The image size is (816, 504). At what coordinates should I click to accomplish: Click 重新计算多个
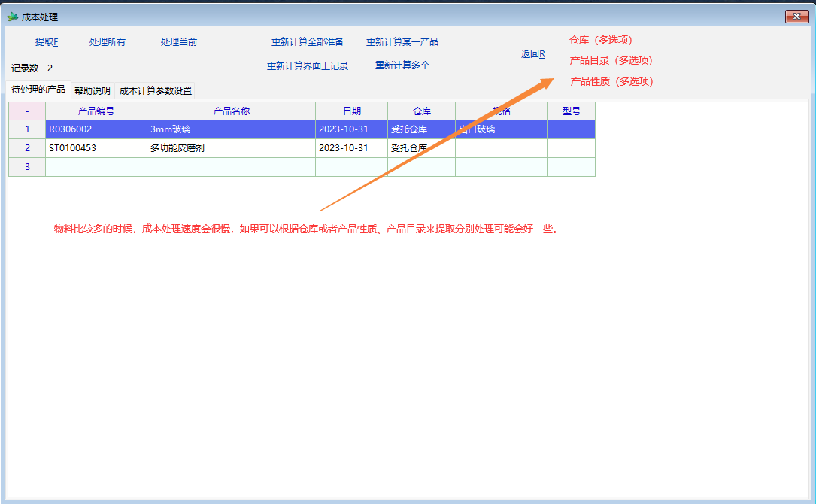pos(402,65)
